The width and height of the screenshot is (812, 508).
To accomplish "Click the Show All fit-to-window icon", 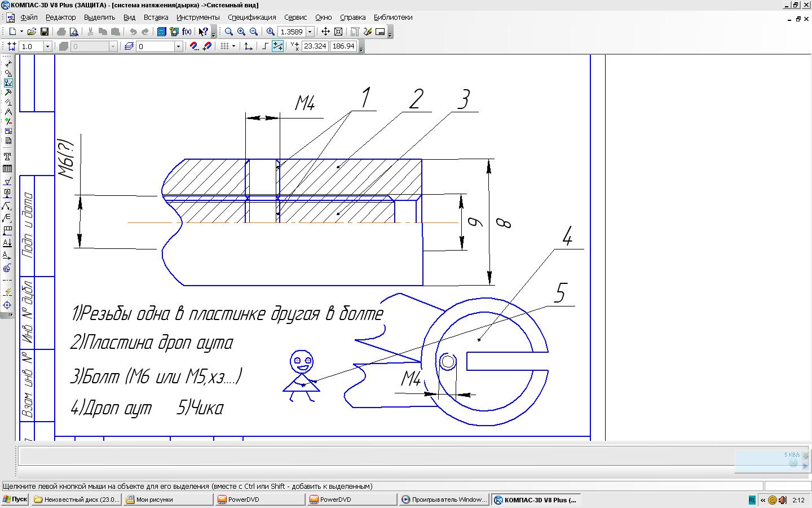I will coord(338,32).
